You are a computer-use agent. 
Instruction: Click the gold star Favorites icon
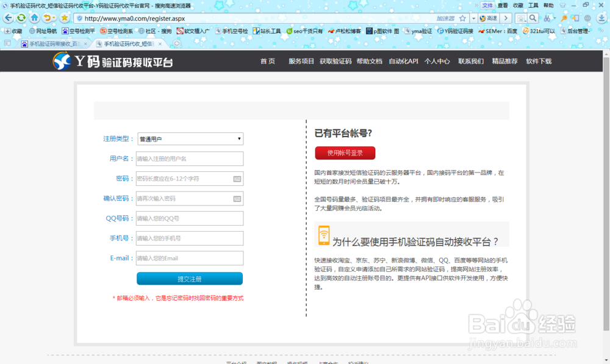[x=65, y=18]
